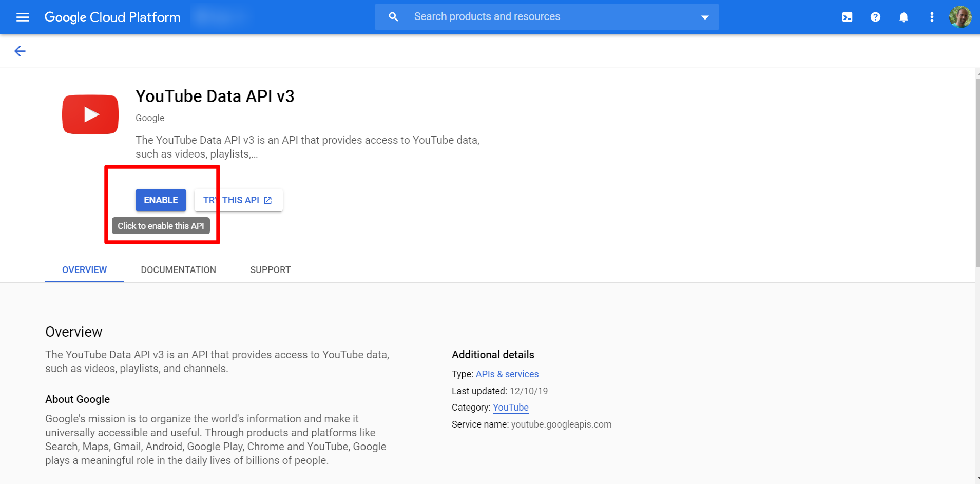Open the external link icon on TRY THIS API

[x=267, y=200]
